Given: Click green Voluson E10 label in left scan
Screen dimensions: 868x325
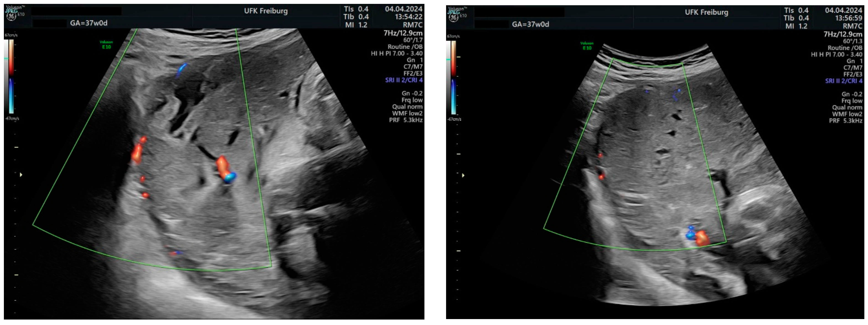Looking at the screenshot, I should 106,44.
